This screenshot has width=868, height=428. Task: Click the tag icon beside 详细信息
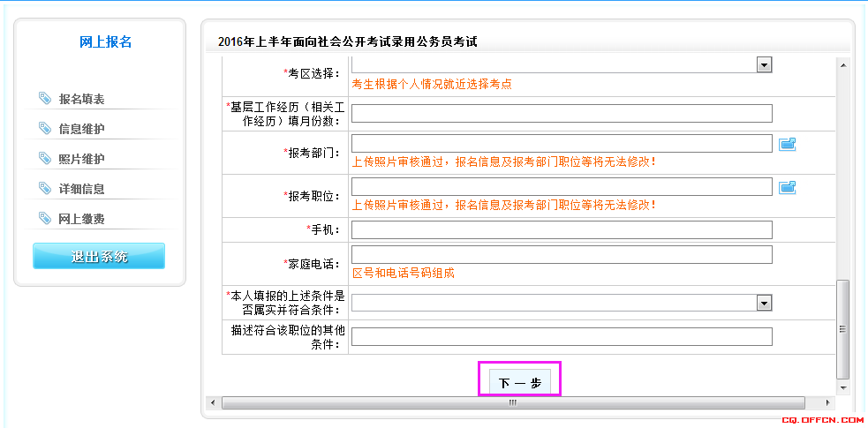(45, 188)
